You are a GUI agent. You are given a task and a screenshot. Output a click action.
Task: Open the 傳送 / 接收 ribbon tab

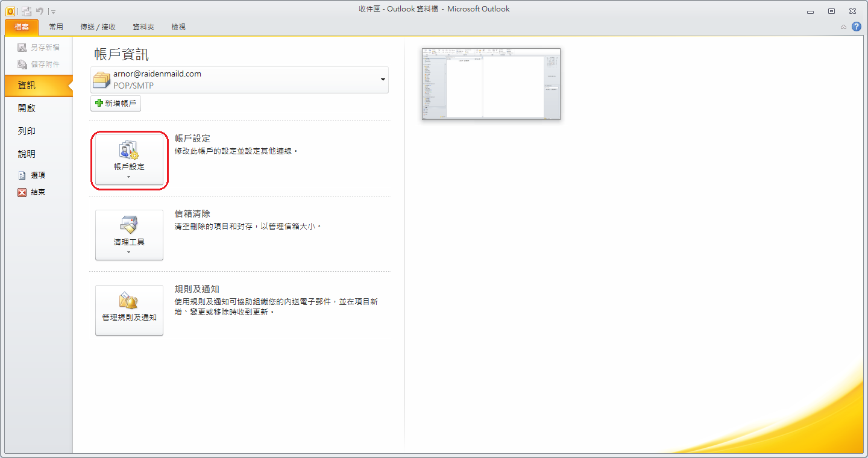tap(98, 27)
